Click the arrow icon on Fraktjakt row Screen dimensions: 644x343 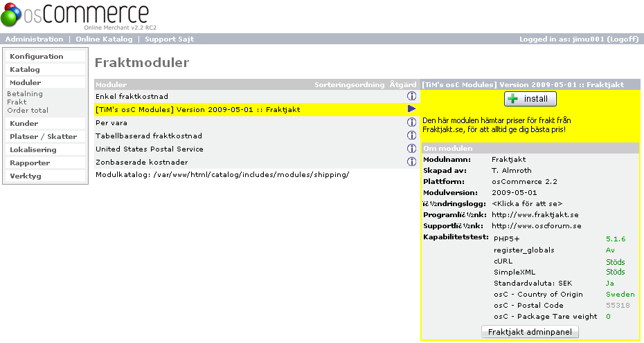pos(411,109)
